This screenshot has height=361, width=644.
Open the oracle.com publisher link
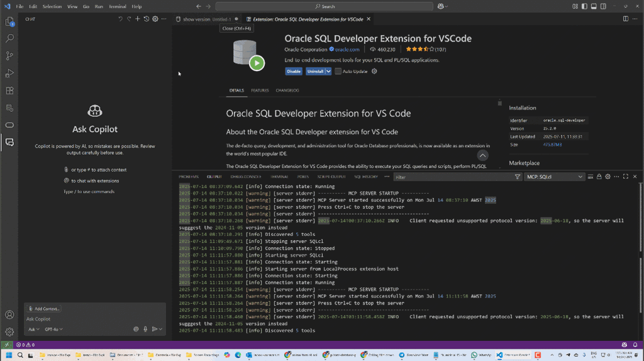point(347,49)
